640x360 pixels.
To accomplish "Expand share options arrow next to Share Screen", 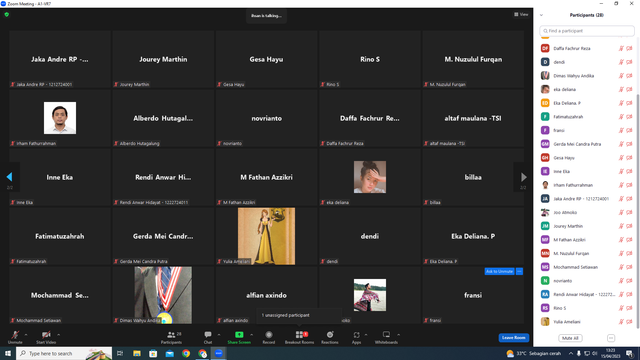I will click(251, 335).
